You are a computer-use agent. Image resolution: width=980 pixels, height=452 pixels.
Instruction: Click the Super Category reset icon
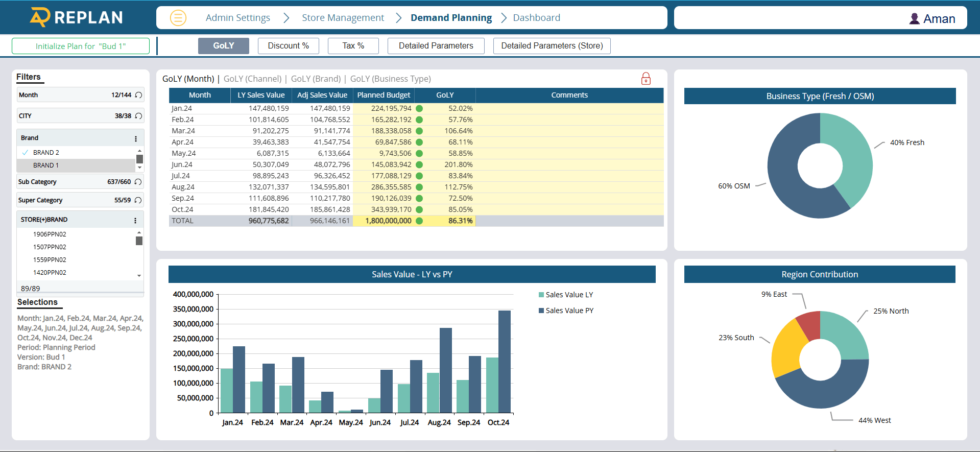point(138,200)
